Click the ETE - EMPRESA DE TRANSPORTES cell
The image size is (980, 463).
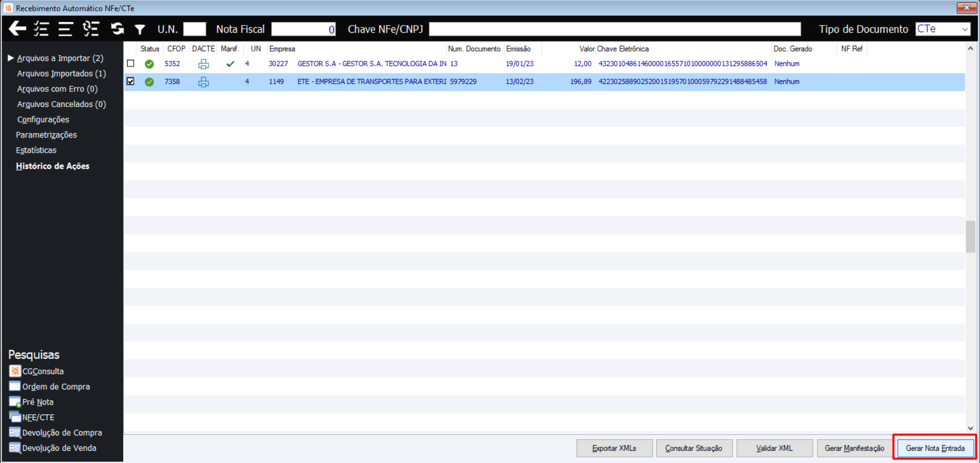[x=372, y=82]
